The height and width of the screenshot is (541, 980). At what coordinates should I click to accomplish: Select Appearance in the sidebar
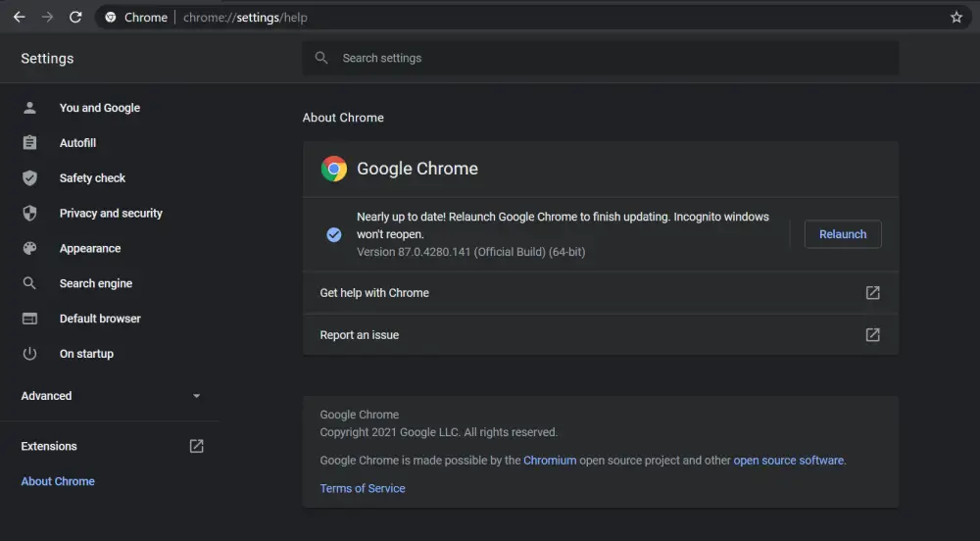pyautogui.click(x=90, y=248)
